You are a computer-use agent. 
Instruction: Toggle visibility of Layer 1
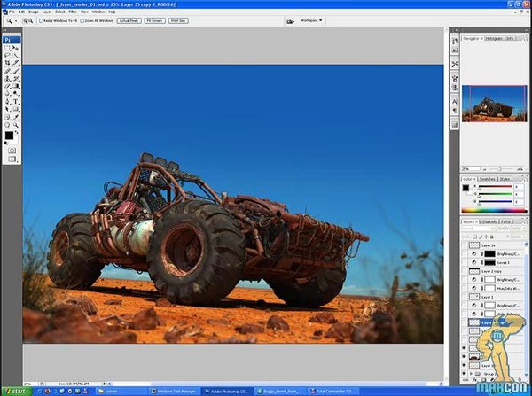click(465, 297)
